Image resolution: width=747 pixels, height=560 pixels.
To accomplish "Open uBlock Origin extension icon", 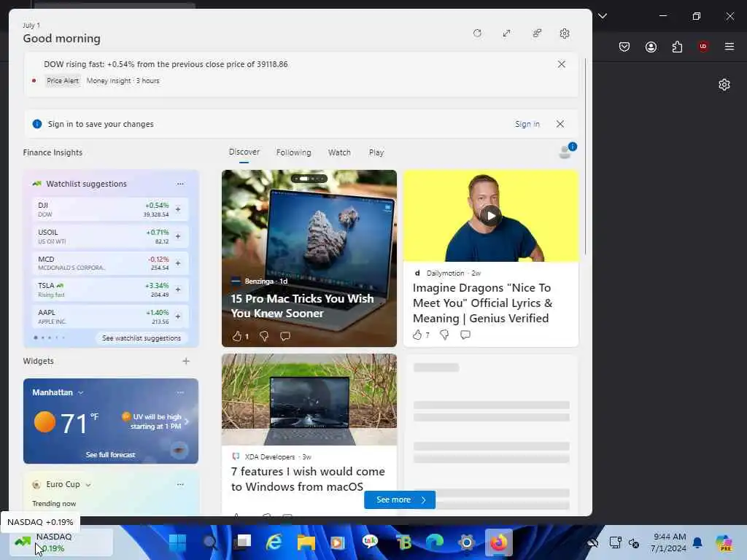I will 703,47.
